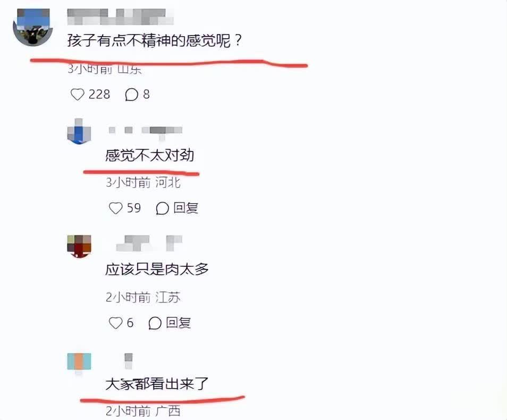
Task: Click the reply bubble icon under 应该只是肉太多
Action: tap(155, 323)
